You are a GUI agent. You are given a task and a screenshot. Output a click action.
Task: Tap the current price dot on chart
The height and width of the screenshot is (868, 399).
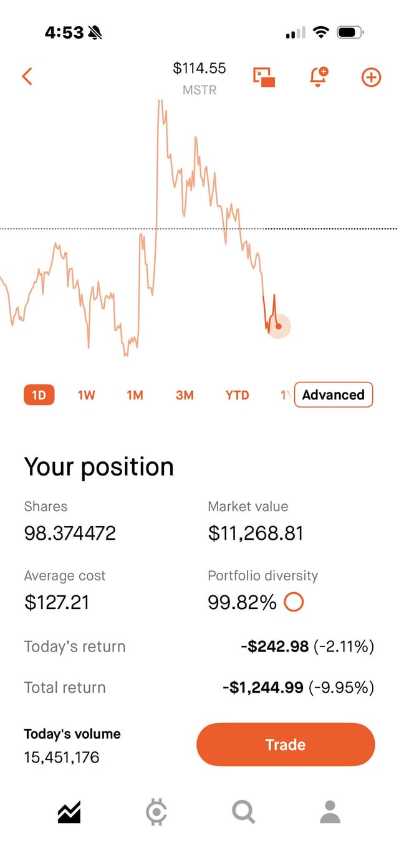(x=279, y=326)
